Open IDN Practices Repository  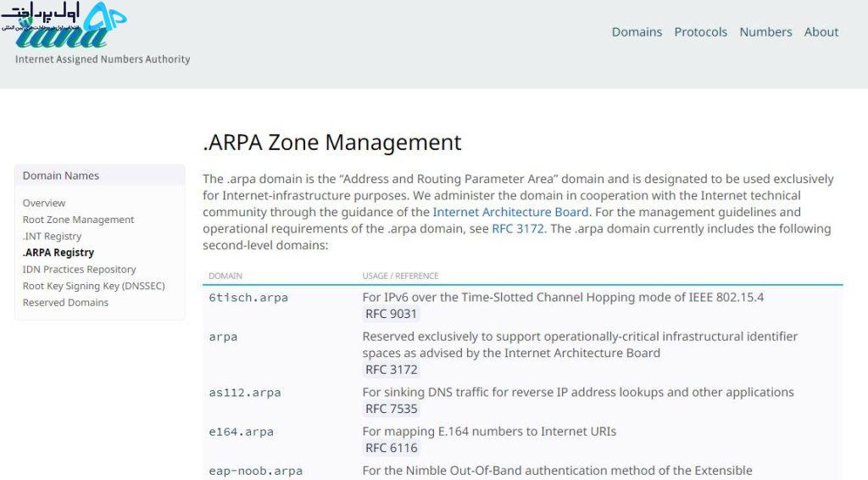79,270
